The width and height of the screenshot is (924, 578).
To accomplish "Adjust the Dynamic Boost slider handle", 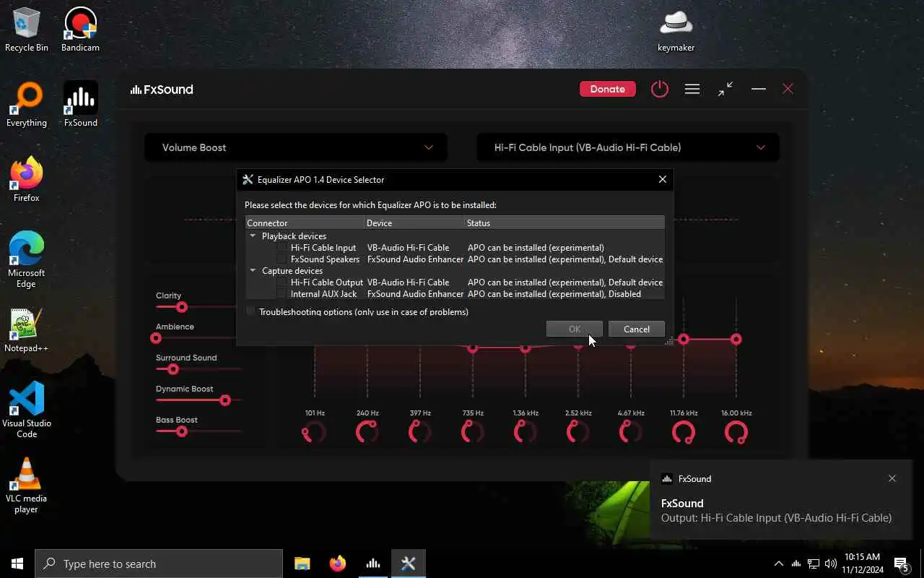I will (225, 400).
